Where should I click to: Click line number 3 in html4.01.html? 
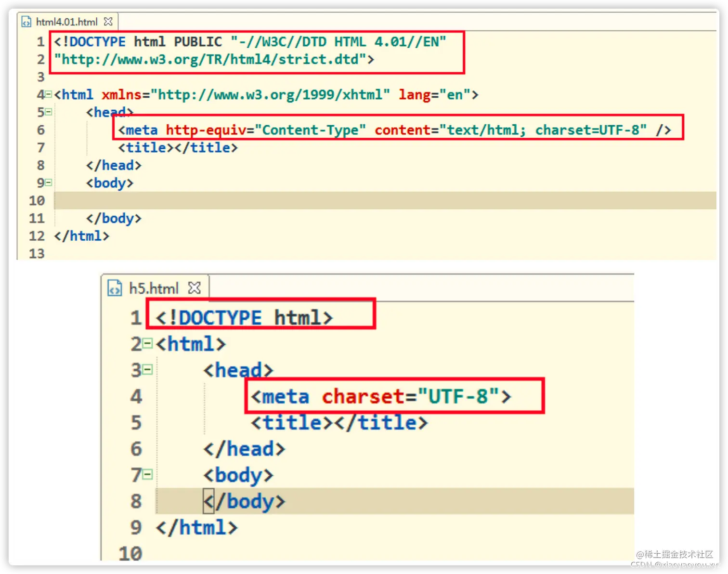coord(41,77)
